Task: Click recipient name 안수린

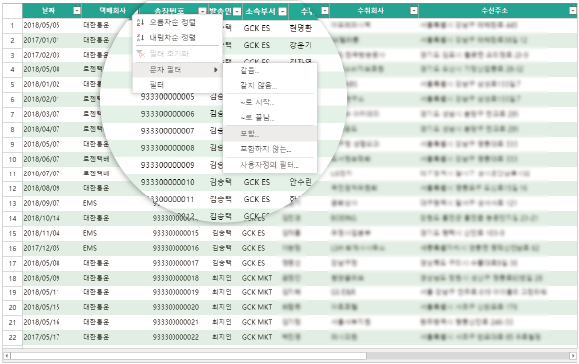Action: point(301,182)
